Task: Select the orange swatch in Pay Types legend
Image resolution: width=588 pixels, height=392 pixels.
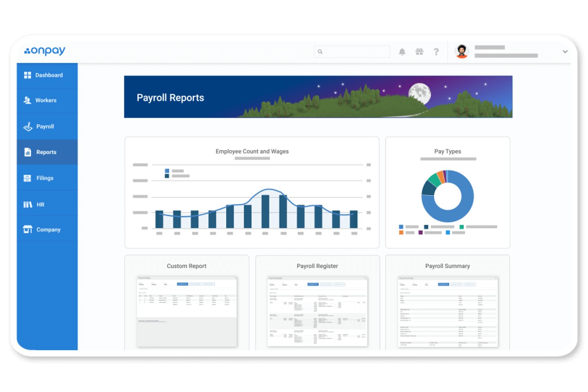Action: [x=401, y=232]
